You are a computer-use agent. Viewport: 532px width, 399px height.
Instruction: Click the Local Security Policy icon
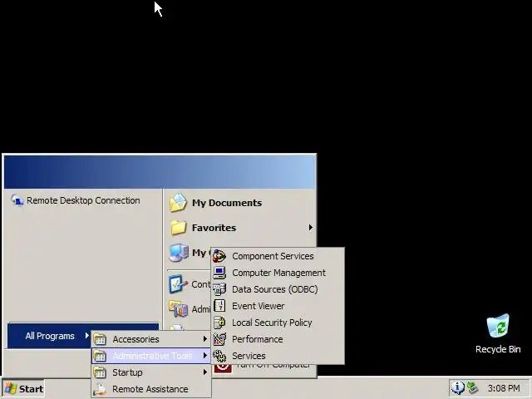click(x=219, y=323)
